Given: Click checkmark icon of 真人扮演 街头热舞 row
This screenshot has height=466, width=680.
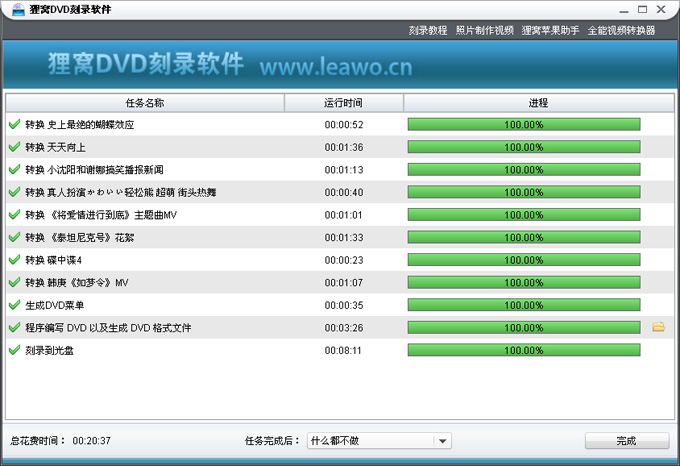Looking at the screenshot, I should (14, 192).
